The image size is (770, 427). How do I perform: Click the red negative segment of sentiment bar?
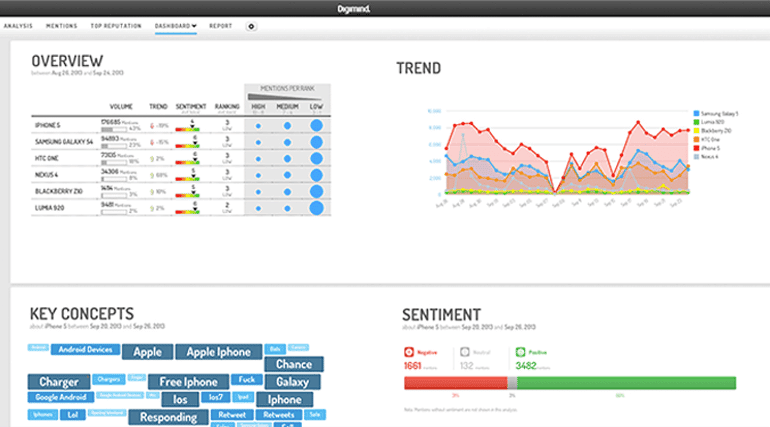456,383
